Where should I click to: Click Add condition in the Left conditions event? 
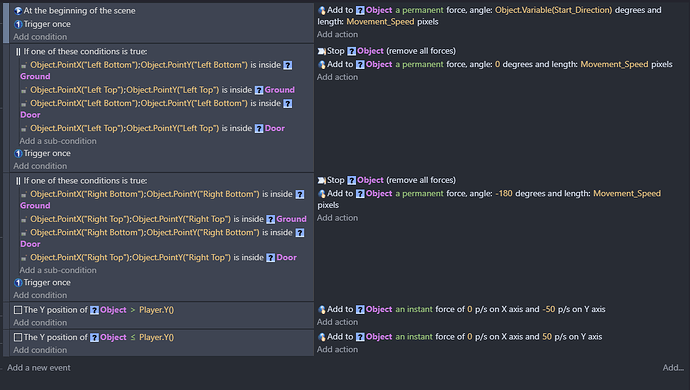point(40,166)
